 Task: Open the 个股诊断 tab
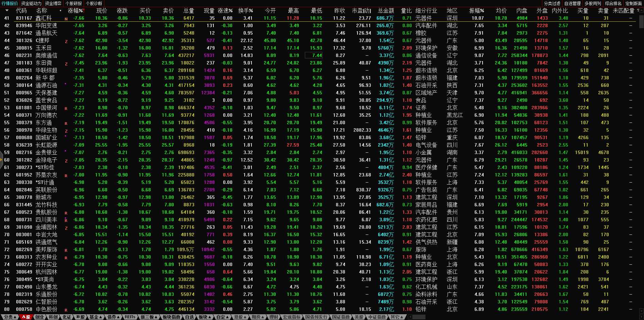click(x=94, y=3)
